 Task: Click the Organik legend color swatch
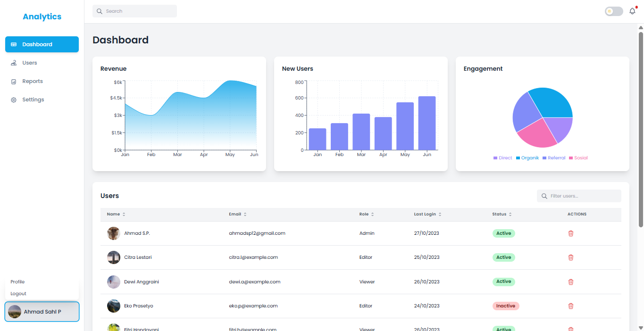click(518, 158)
